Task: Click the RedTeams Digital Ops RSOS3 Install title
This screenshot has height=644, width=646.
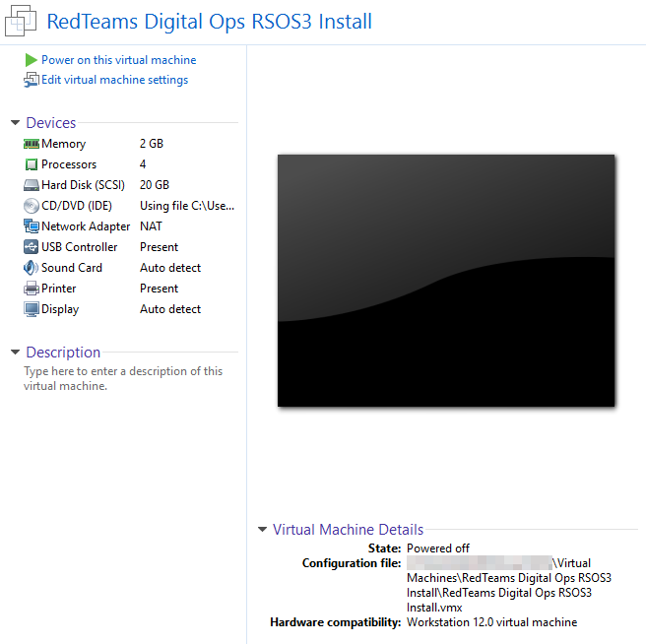Action: tap(210, 22)
